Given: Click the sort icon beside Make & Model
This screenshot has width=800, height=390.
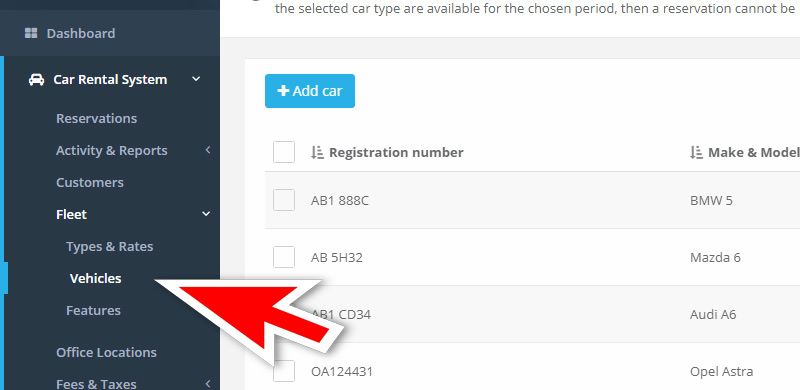Looking at the screenshot, I should (696, 152).
